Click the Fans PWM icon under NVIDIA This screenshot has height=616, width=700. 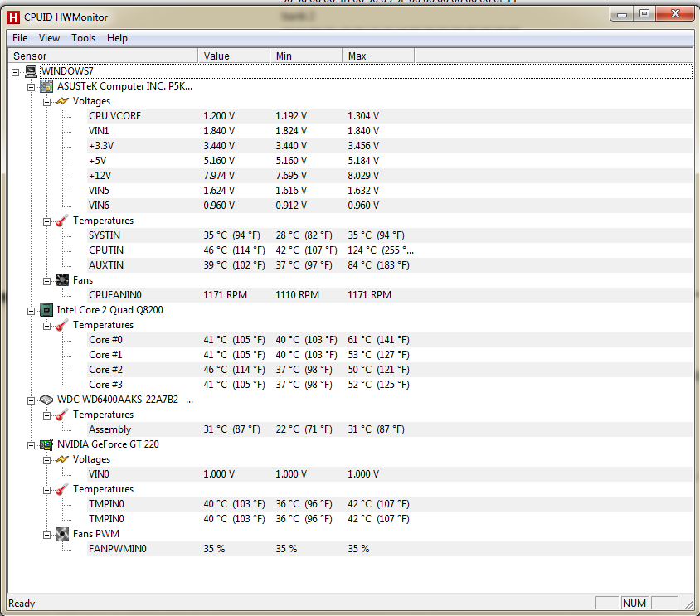click(62, 534)
